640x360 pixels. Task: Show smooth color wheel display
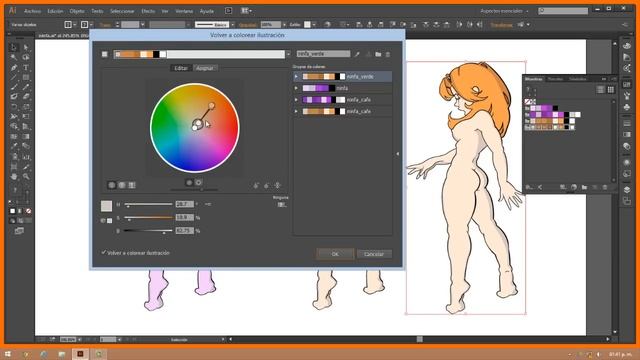click(111, 185)
